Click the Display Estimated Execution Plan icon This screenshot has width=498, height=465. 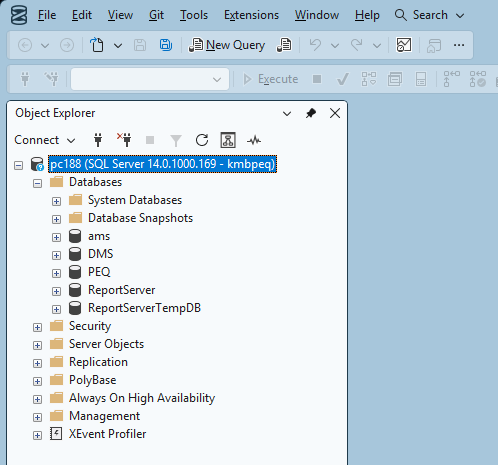(369, 79)
